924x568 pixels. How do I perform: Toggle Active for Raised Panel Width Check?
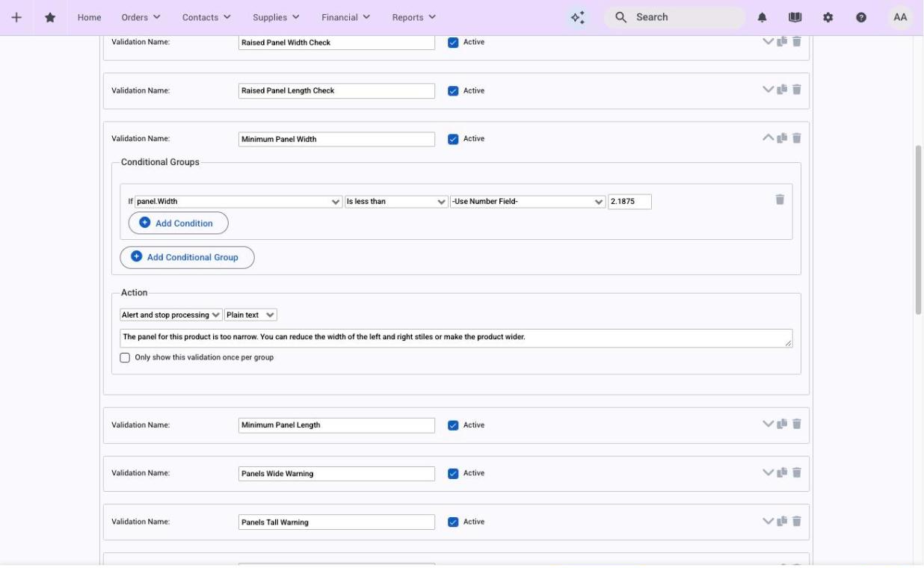pyautogui.click(x=453, y=43)
